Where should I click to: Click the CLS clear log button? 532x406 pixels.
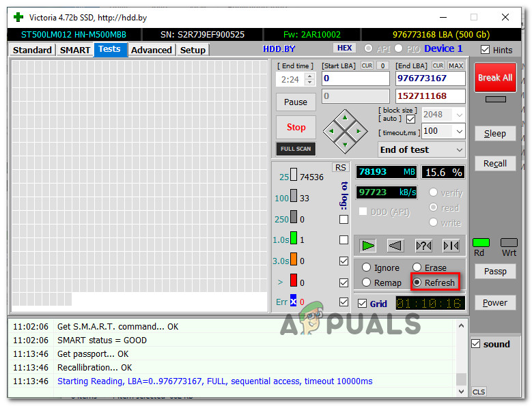tap(479, 392)
